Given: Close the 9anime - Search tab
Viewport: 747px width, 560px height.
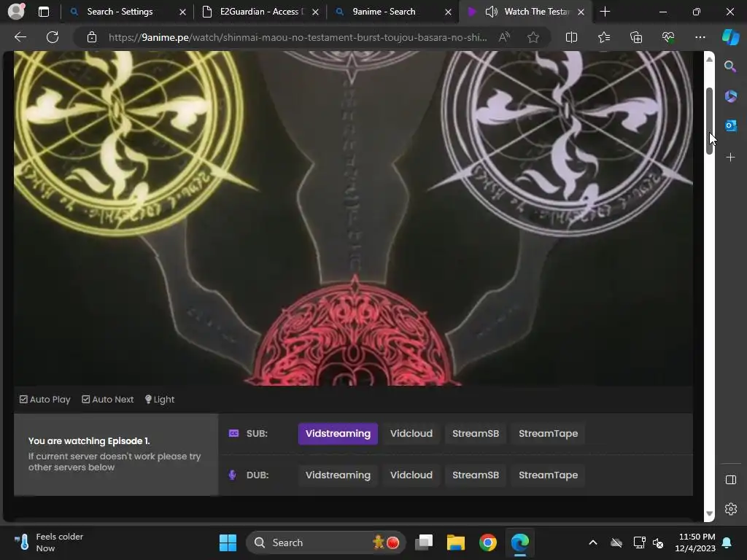Looking at the screenshot, I should click(x=449, y=12).
